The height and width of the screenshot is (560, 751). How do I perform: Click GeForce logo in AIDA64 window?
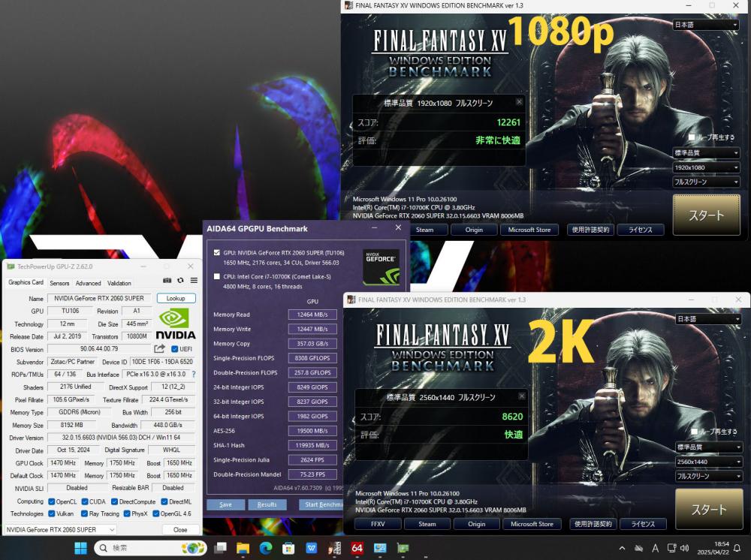381,267
